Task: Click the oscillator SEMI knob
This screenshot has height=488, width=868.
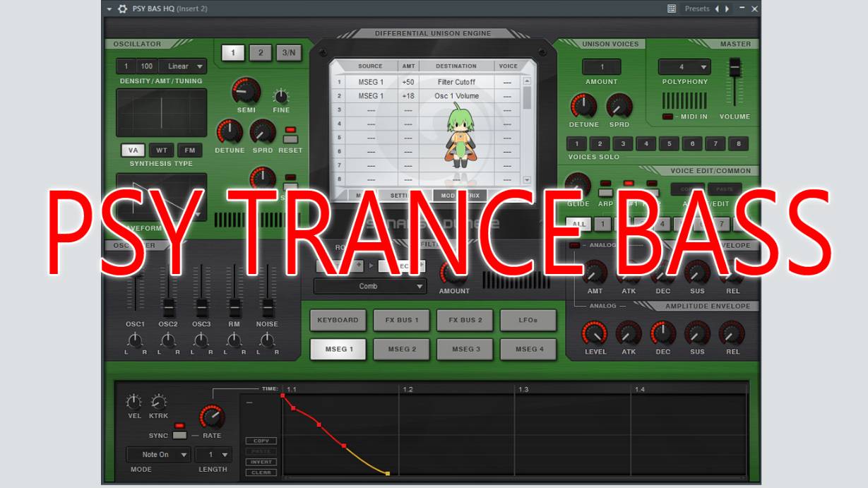Action: coord(246,91)
